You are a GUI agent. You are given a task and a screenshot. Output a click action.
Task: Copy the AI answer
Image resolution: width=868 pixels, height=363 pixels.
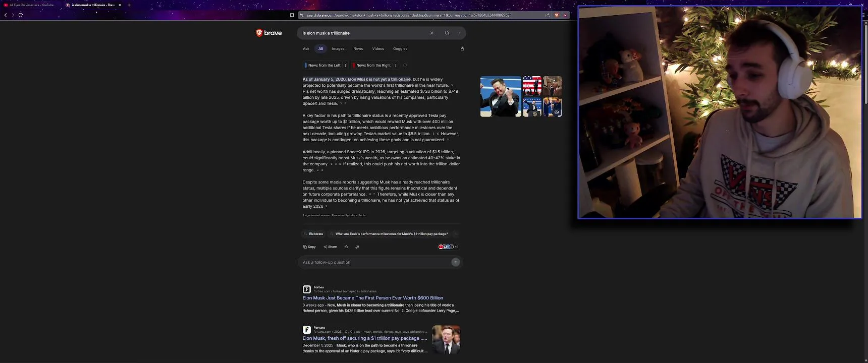[x=309, y=247]
